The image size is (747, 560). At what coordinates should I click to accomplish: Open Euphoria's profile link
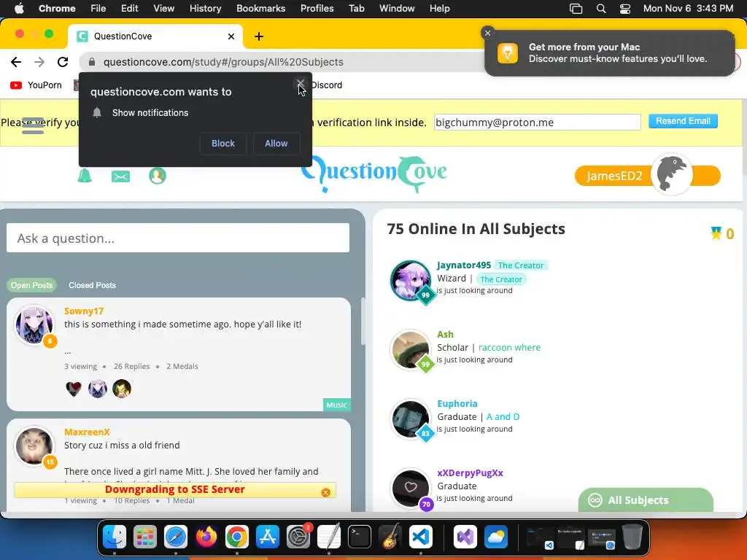[457, 404]
